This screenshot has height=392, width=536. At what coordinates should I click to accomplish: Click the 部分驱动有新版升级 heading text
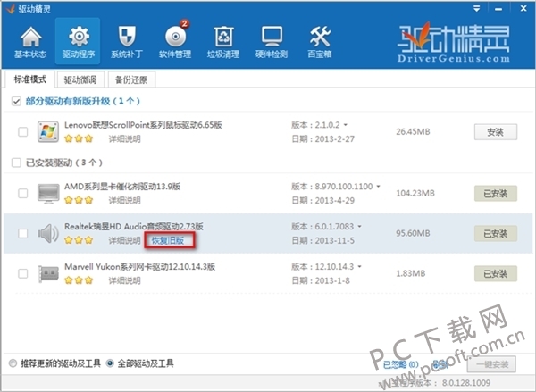coord(83,101)
